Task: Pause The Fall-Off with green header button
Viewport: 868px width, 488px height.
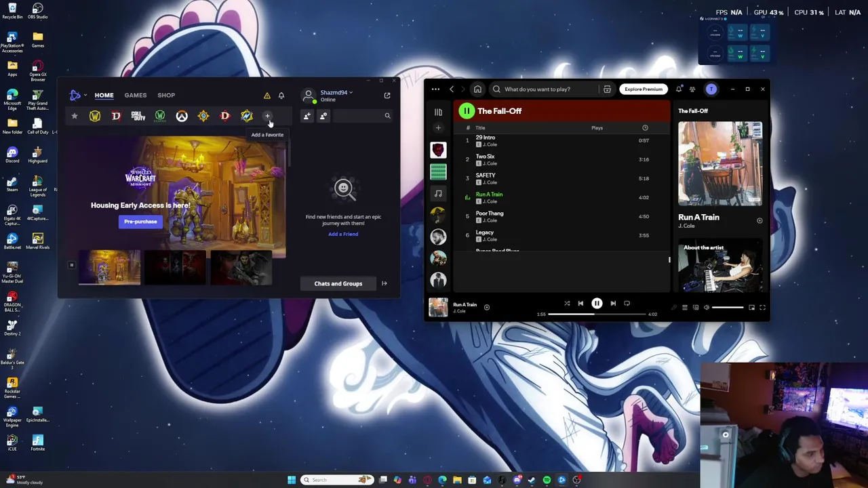Action: click(467, 111)
